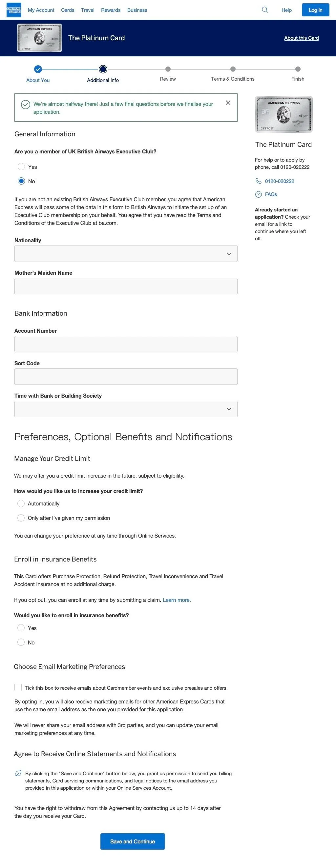Open the About this Card link
The width and height of the screenshot is (336, 868).
click(301, 38)
